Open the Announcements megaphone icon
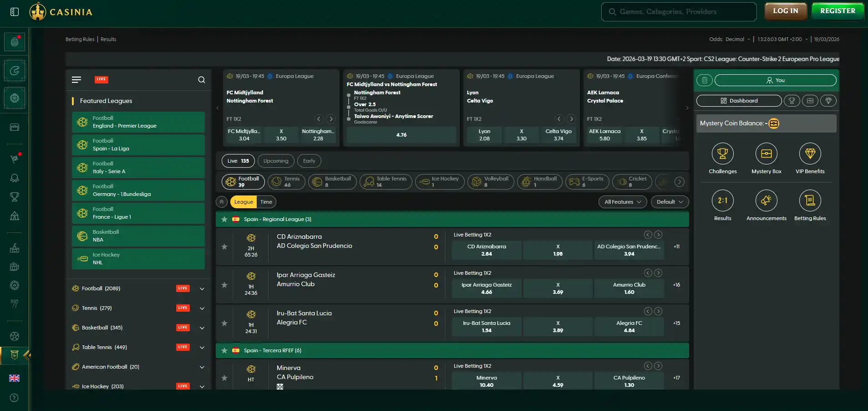The image size is (868, 411). 766,200
